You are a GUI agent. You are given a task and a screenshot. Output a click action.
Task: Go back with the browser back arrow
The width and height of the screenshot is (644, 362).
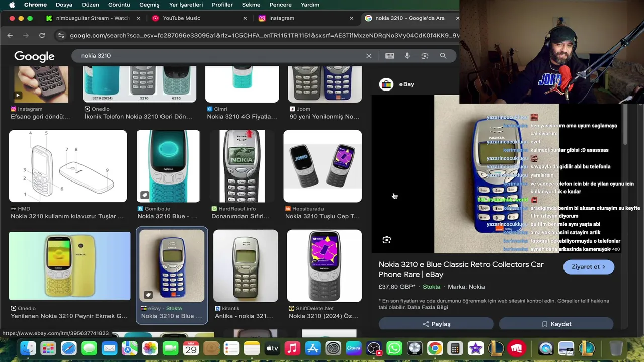point(10,35)
